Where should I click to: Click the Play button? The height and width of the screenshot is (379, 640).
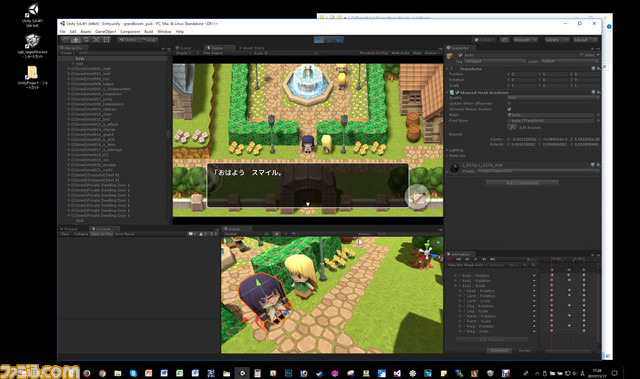[319, 40]
